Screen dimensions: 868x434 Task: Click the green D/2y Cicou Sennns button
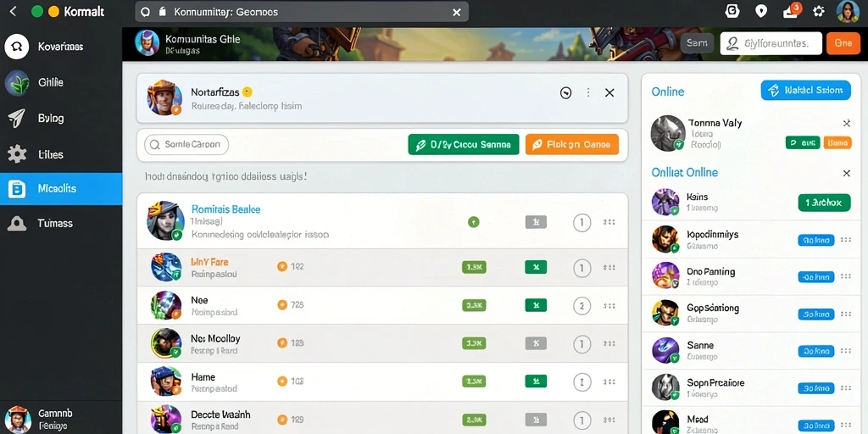pyautogui.click(x=464, y=144)
